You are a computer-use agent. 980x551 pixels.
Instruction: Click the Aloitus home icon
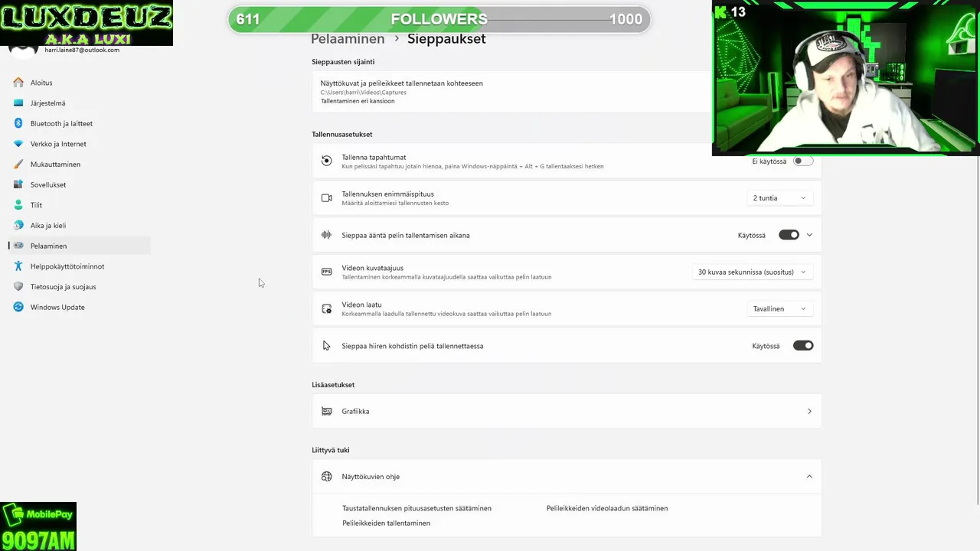(18, 83)
